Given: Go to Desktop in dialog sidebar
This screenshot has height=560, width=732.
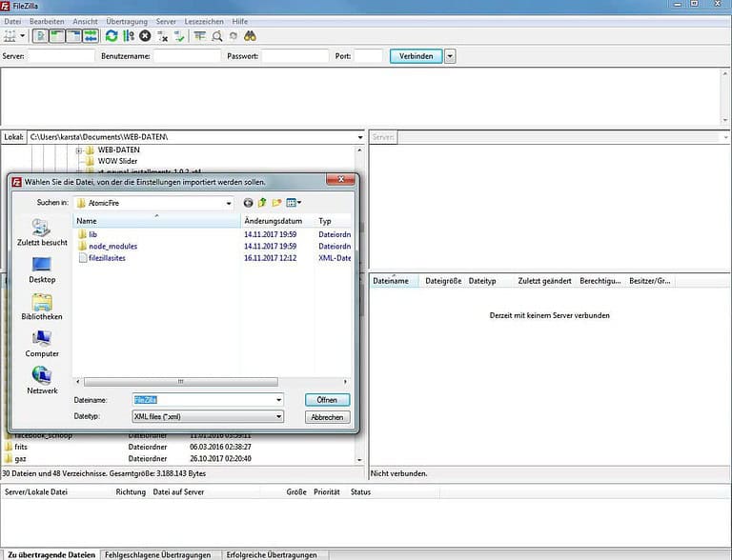Looking at the screenshot, I should pyautogui.click(x=42, y=270).
